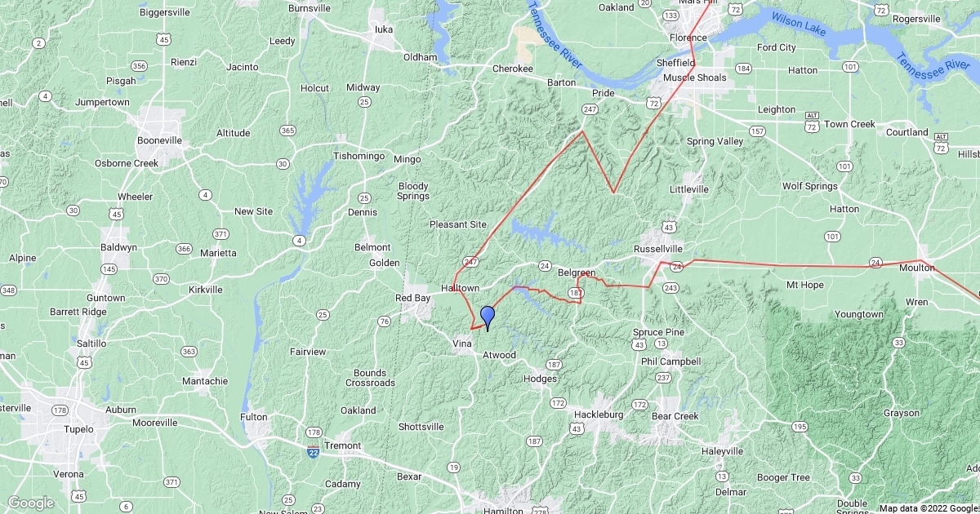This screenshot has width=980, height=514.
Task: Click route 76 shield near Red Bay
Action: pyautogui.click(x=384, y=321)
